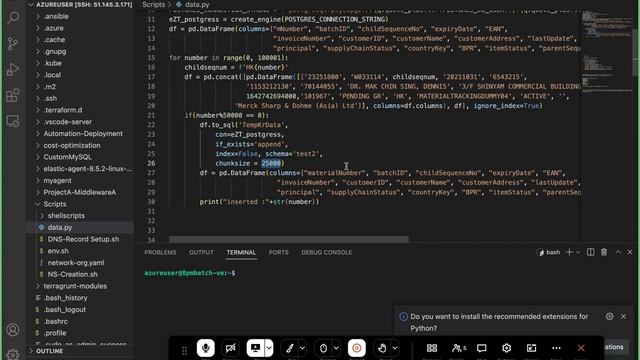The width and height of the screenshot is (640, 360).
Task: Toggle raise hand in meeting toolbar
Action: point(382,348)
